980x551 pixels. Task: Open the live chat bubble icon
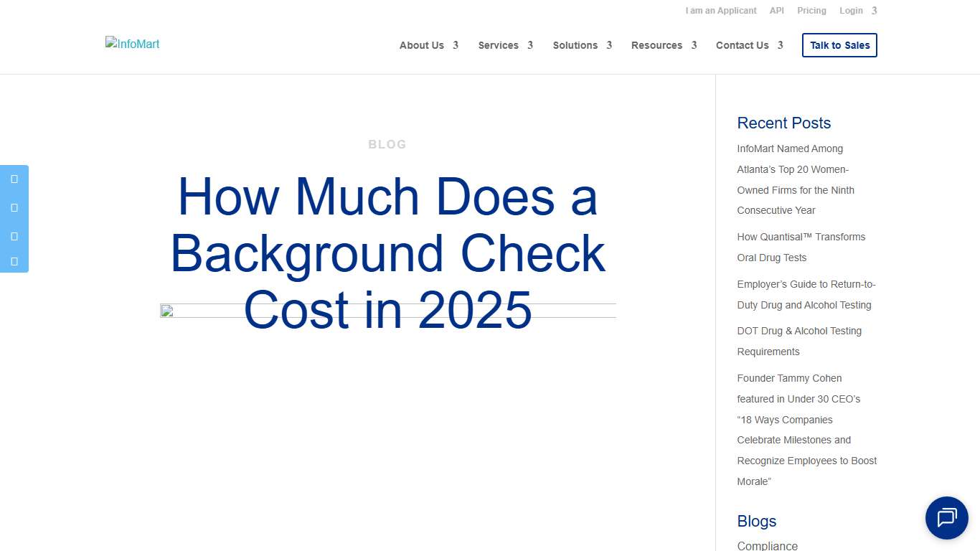[x=946, y=518]
